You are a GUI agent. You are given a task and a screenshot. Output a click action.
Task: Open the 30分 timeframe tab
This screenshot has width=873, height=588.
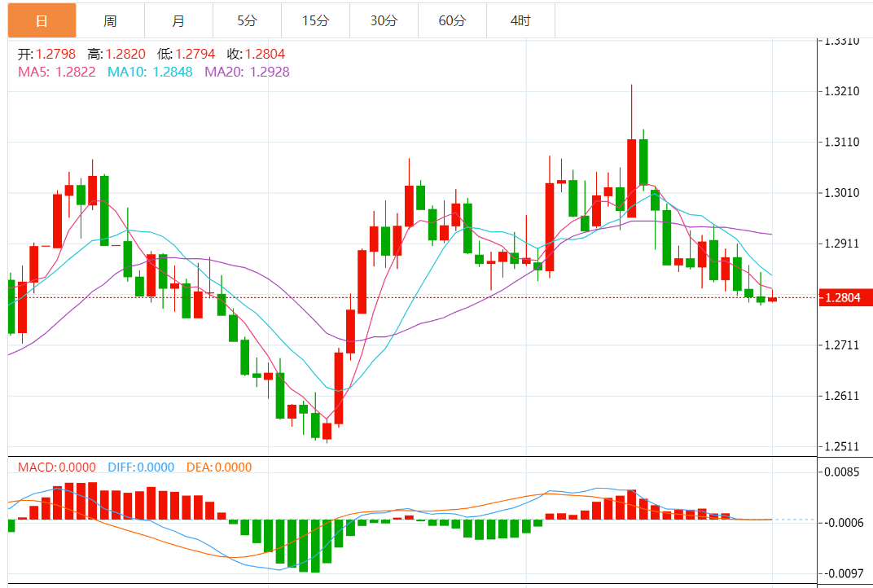tap(384, 20)
